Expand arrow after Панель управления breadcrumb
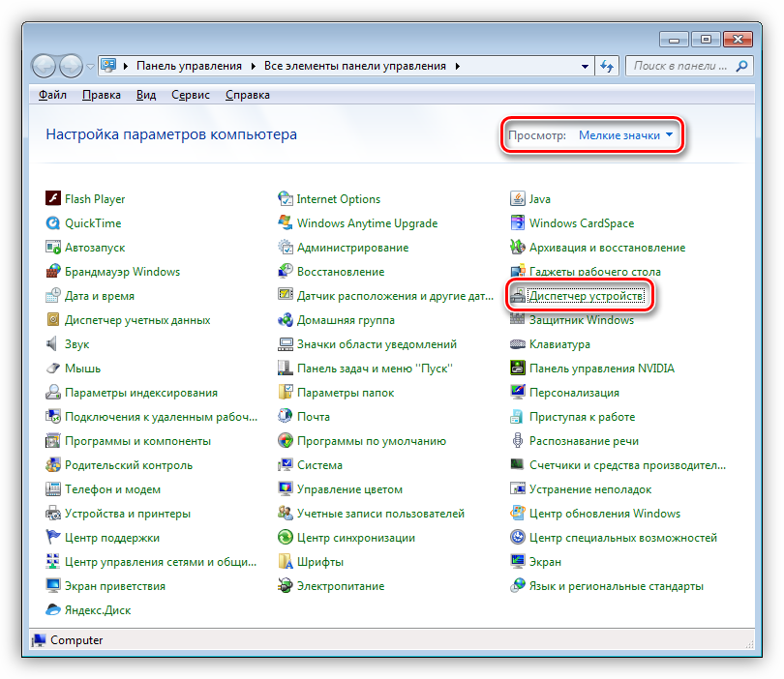The width and height of the screenshot is (784, 679). 254,66
